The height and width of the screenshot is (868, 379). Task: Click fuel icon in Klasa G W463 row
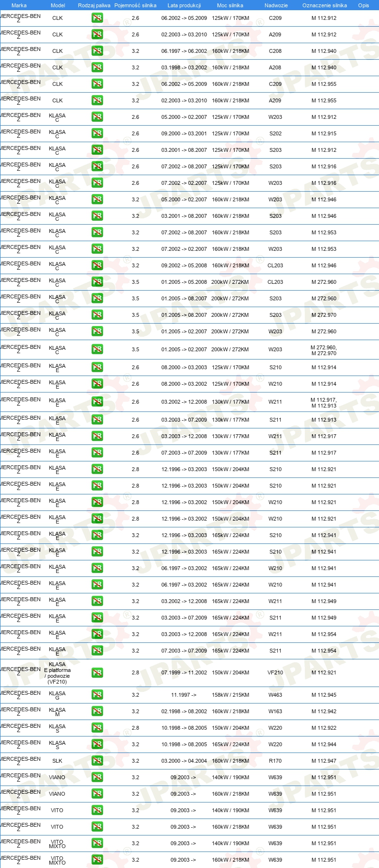[x=97, y=695]
